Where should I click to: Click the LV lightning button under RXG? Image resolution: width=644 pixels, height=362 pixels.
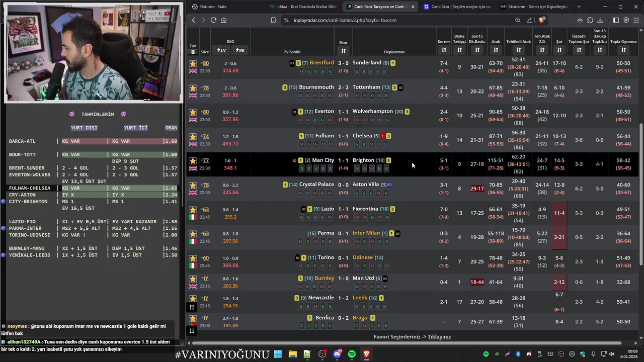pyautogui.click(x=221, y=50)
